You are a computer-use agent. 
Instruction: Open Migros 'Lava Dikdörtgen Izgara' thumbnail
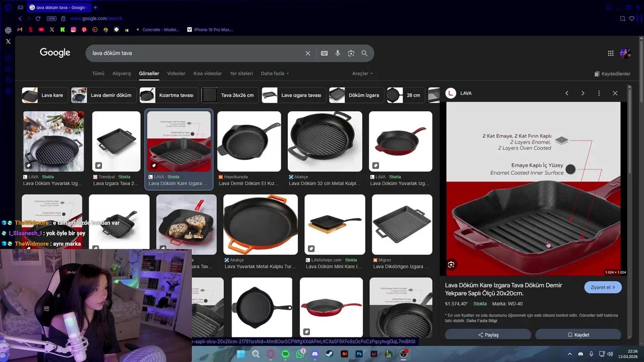click(402, 225)
